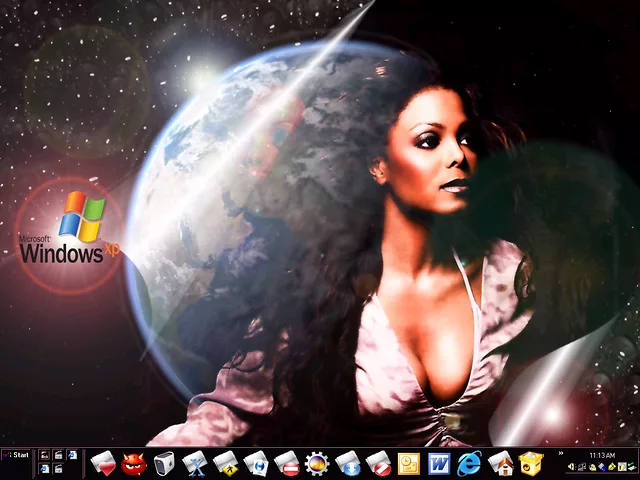Launch Internet Explorer from the dock
The width and height of the screenshot is (640, 480).
(469, 463)
